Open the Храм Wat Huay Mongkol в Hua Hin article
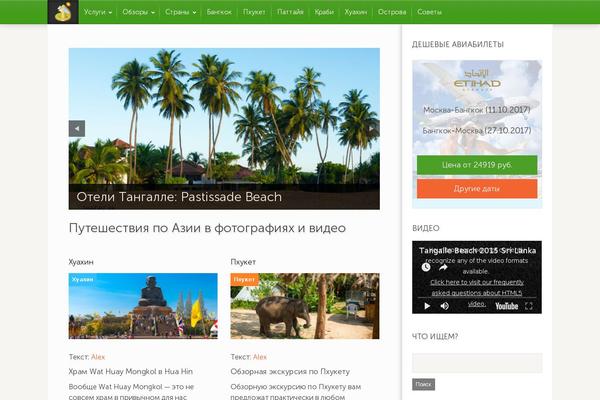The image size is (600, 400). point(131,372)
